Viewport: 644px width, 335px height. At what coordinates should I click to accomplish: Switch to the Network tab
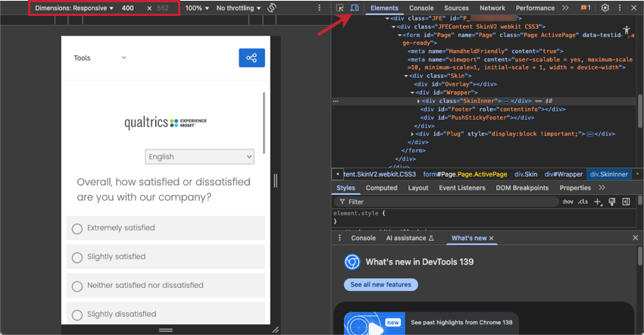click(x=492, y=8)
